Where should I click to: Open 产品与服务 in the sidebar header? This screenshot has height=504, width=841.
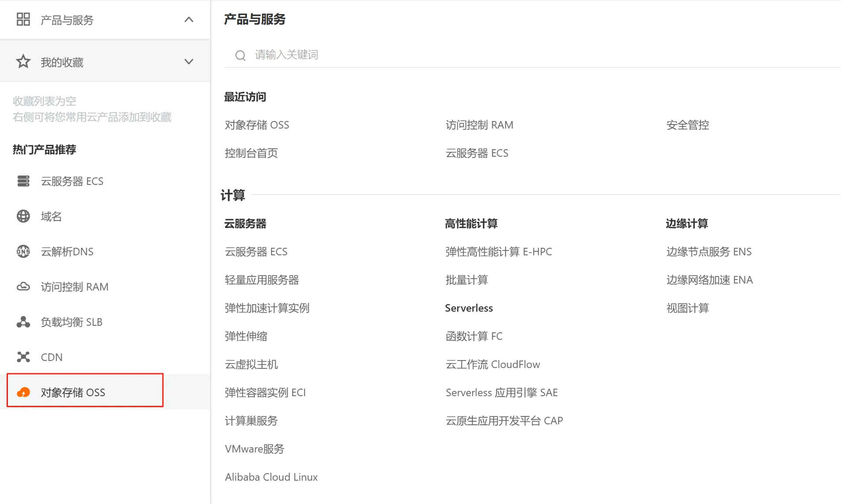click(67, 20)
